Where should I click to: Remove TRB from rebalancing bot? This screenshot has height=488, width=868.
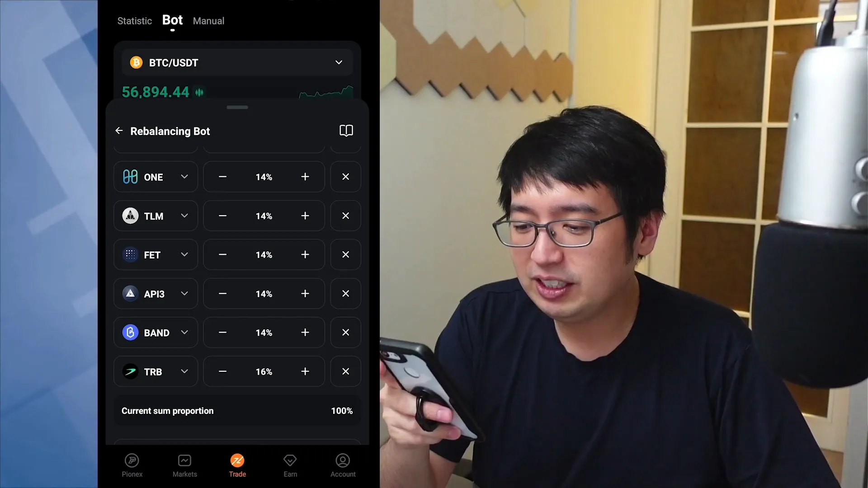pyautogui.click(x=345, y=371)
